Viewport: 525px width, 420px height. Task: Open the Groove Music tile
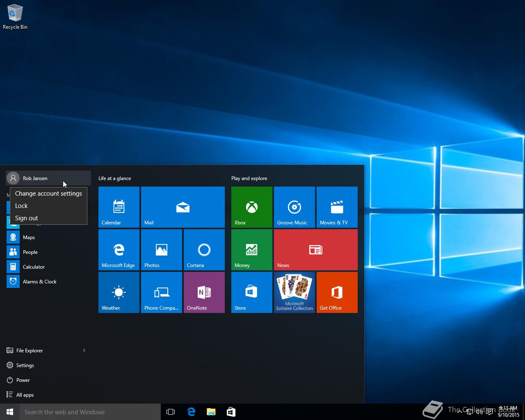point(294,207)
